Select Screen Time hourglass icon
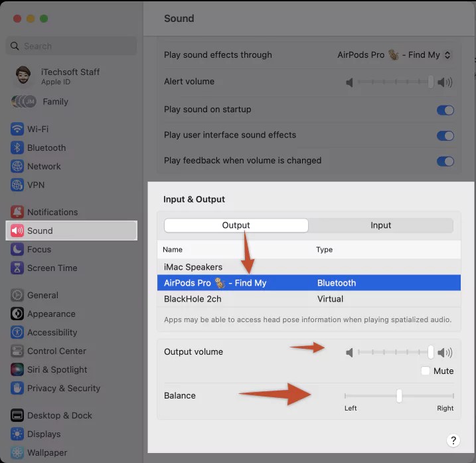 17,268
